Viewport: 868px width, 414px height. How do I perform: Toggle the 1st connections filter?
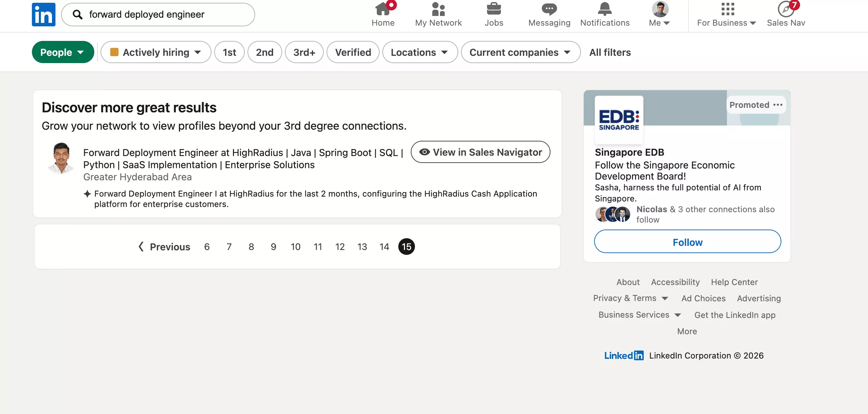(x=229, y=52)
